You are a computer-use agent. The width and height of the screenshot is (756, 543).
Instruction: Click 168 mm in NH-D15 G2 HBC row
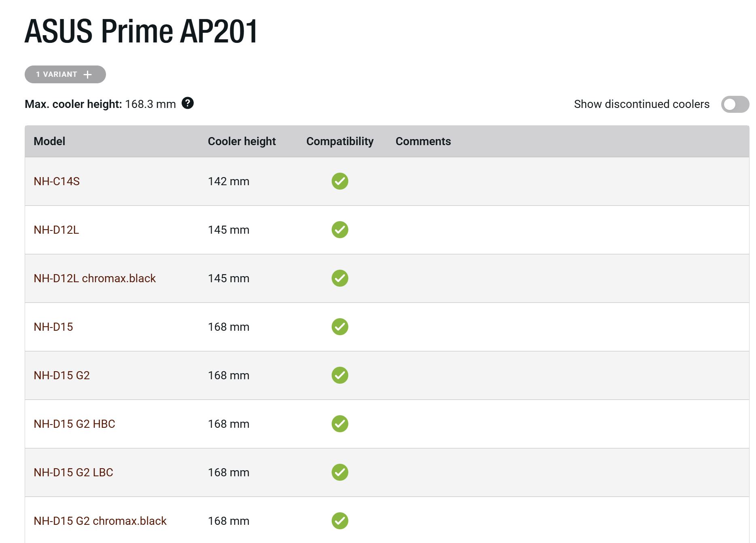[229, 424]
